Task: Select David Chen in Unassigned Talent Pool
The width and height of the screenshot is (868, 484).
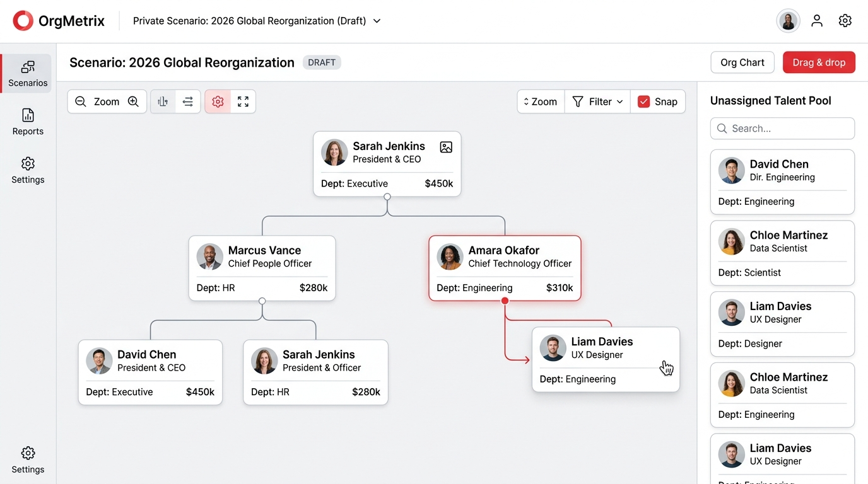Action: (782, 182)
